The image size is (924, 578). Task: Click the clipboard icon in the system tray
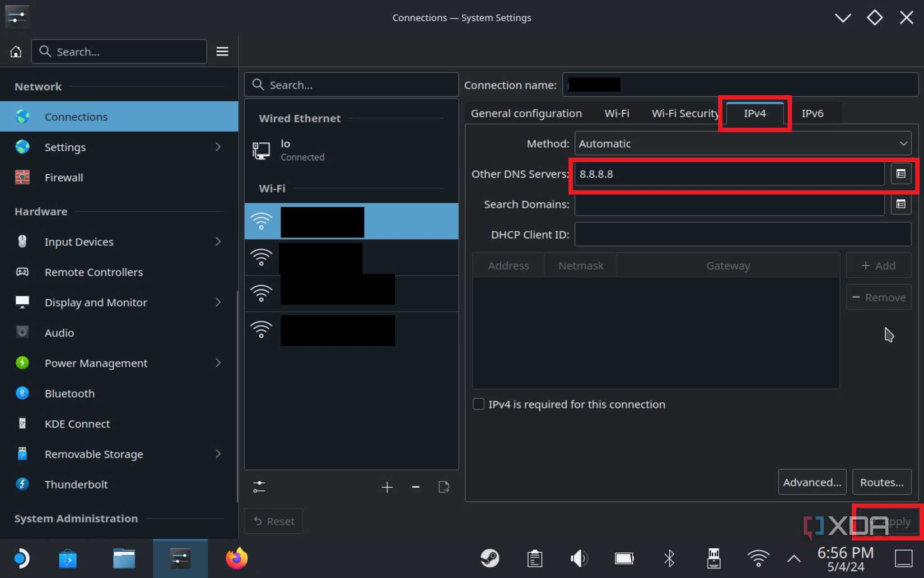[x=535, y=558]
